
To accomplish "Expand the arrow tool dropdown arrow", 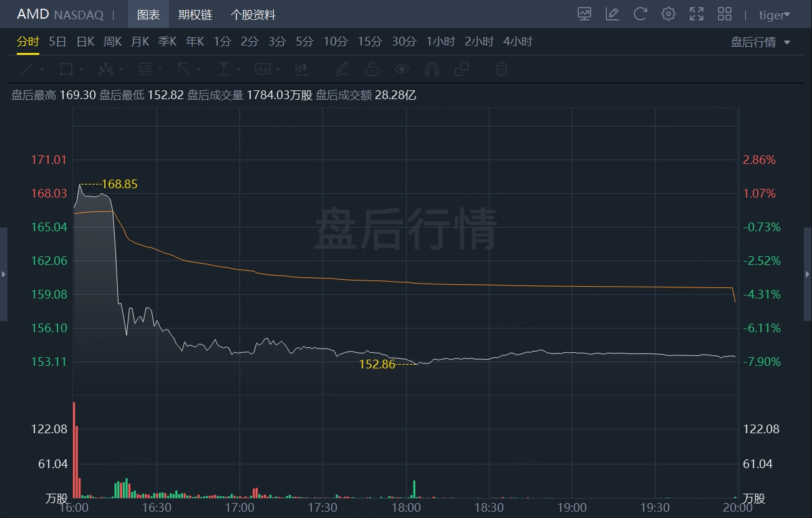I will pyautogui.click(x=199, y=69).
